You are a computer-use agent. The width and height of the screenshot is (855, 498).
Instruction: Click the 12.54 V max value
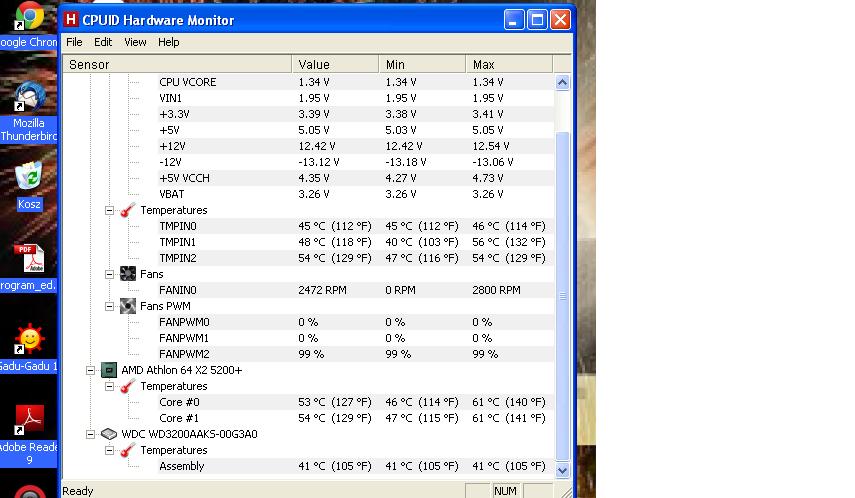point(491,146)
